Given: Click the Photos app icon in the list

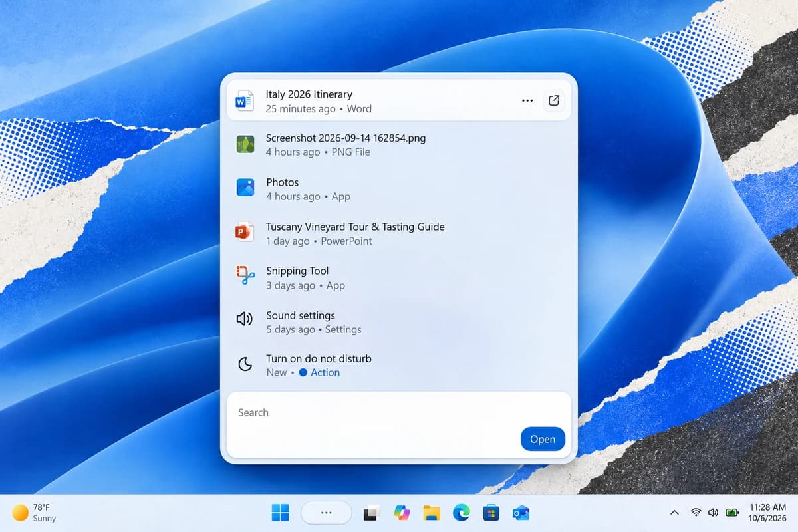Looking at the screenshot, I should click(x=245, y=188).
